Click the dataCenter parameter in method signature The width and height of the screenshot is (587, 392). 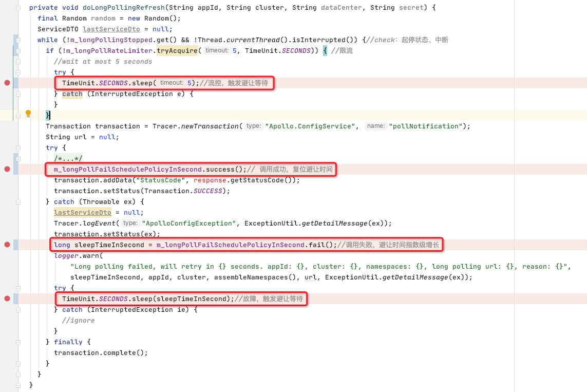pyautogui.click(x=342, y=8)
